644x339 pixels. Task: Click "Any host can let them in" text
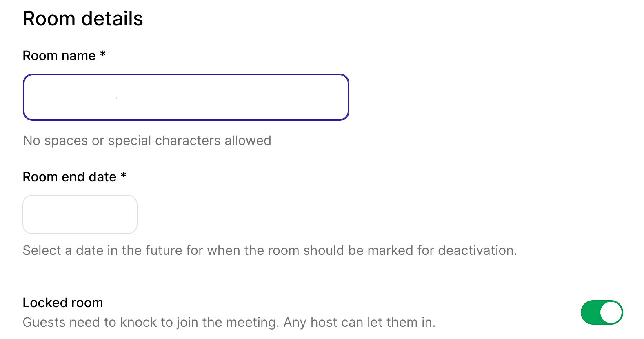pyautogui.click(x=359, y=322)
